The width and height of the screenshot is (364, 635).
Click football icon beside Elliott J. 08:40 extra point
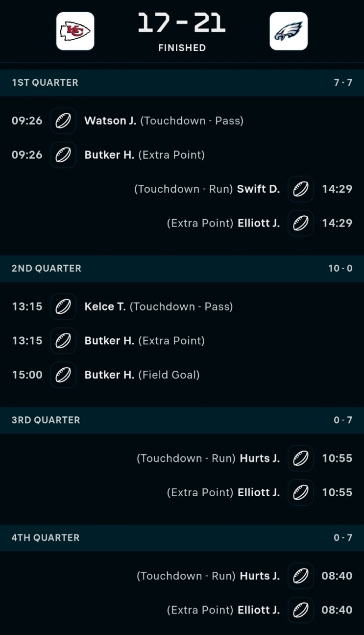tap(300, 610)
